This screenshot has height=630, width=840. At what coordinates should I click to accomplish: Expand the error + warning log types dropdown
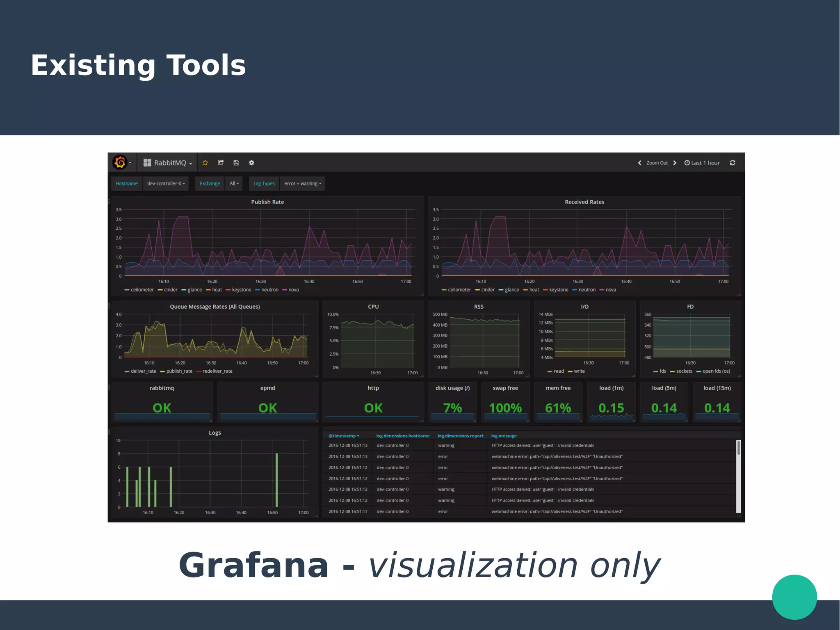pyautogui.click(x=302, y=183)
